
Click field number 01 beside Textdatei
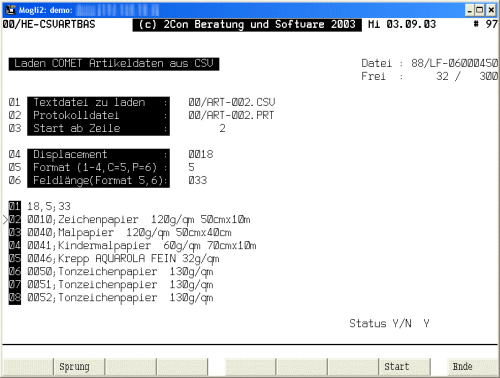(x=15, y=102)
